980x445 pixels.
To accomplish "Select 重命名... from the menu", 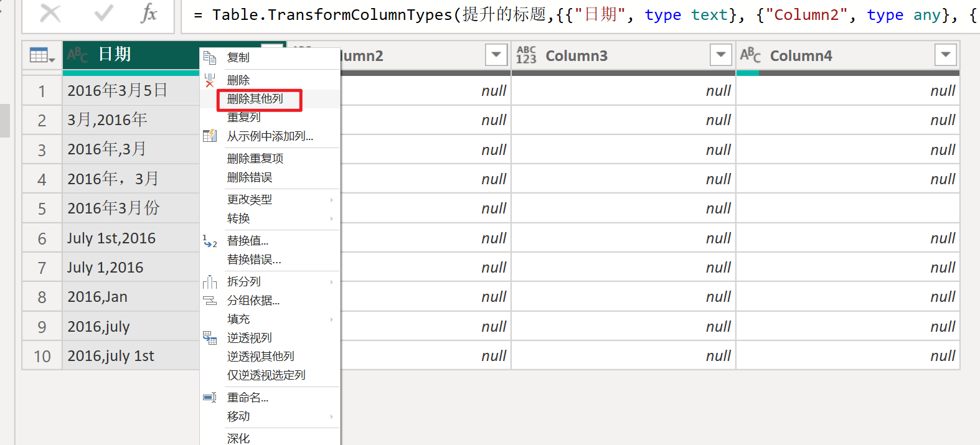I will tap(248, 398).
